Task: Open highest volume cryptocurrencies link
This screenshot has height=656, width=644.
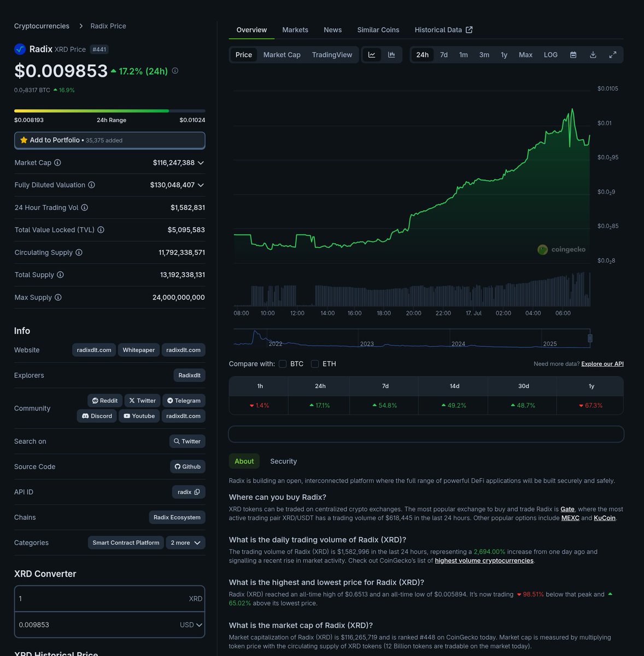Action: (x=484, y=560)
